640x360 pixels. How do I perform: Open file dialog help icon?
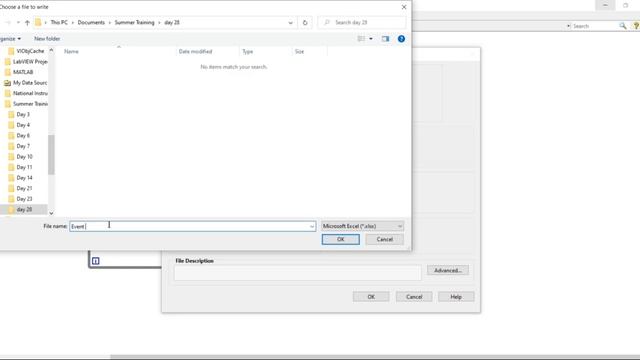click(x=401, y=39)
